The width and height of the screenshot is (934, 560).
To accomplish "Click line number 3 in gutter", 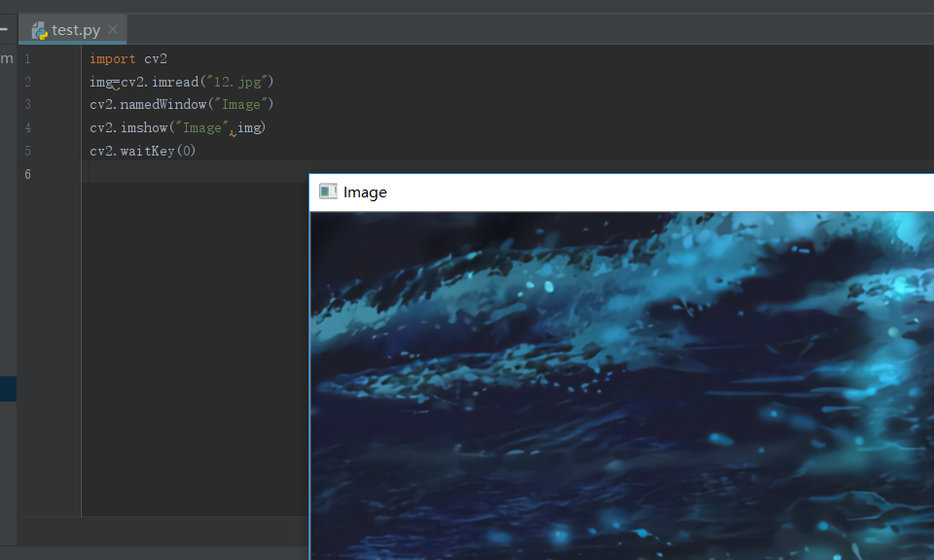I will click(x=27, y=105).
